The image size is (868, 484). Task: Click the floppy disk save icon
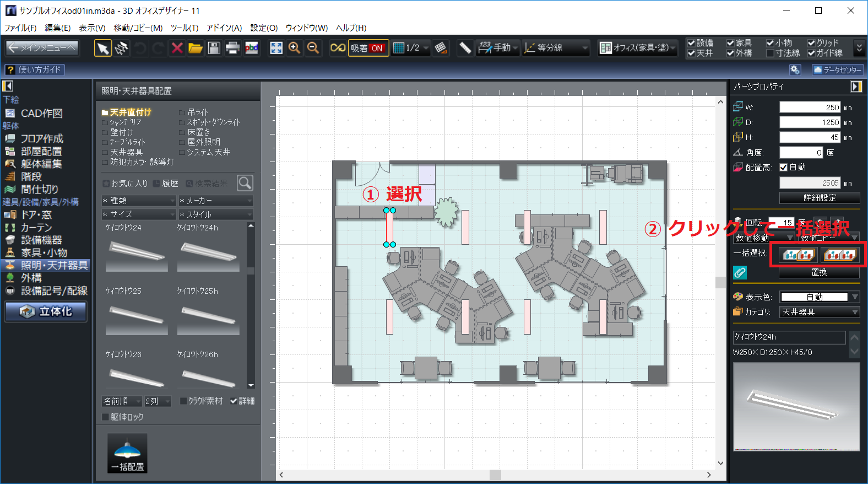pyautogui.click(x=214, y=48)
